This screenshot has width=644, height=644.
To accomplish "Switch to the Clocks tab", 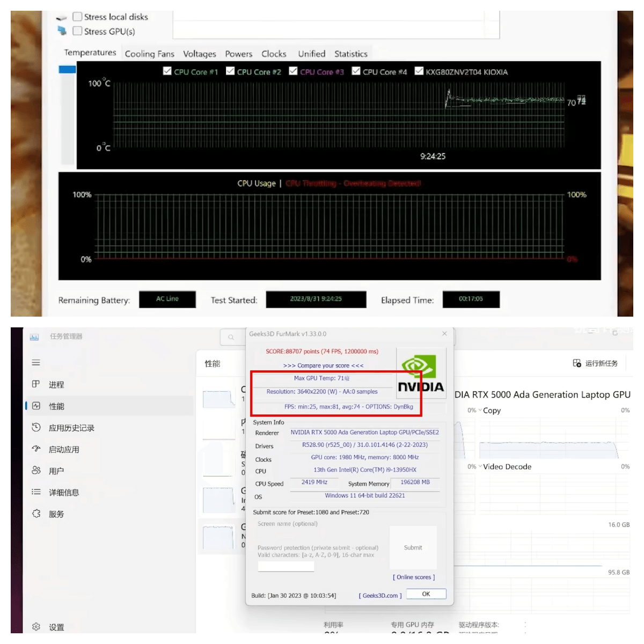I will point(274,54).
